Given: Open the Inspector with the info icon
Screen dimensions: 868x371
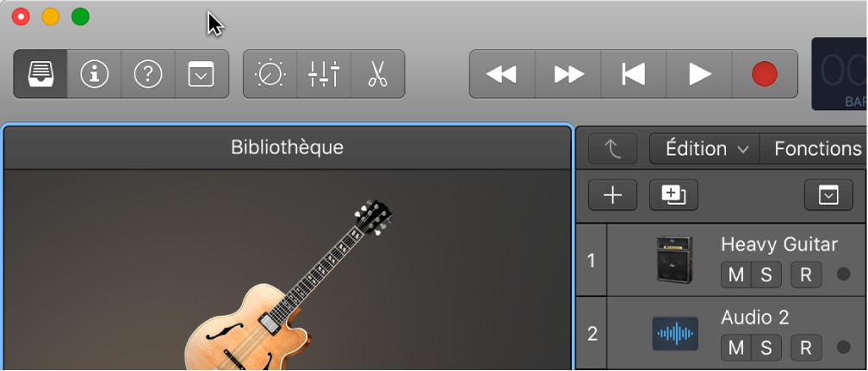Looking at the screenshot, I should (94, 75).
